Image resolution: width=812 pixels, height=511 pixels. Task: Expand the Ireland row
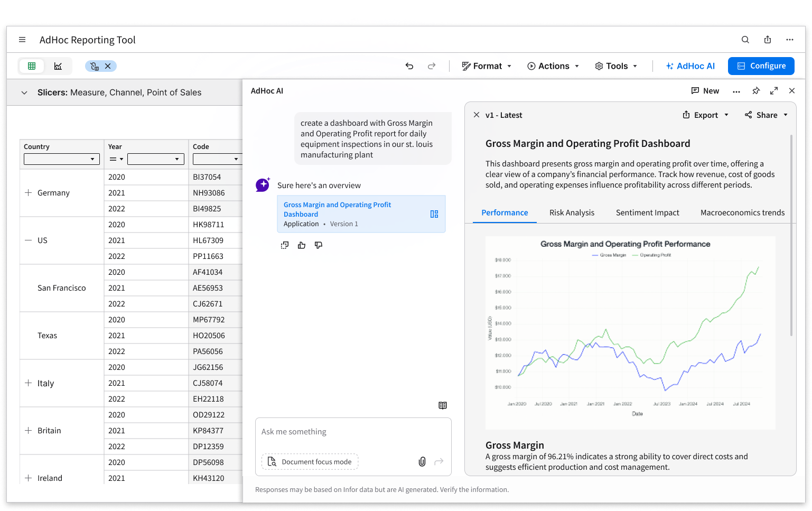coord(29,478)
